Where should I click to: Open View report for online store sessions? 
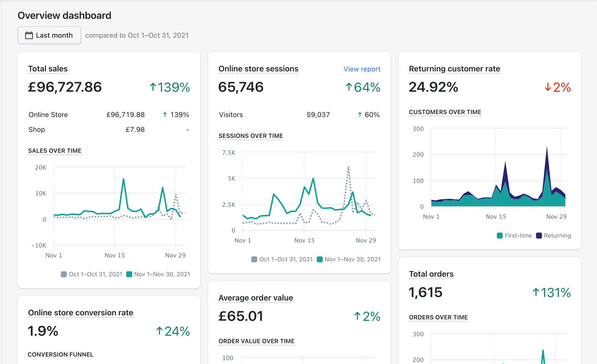(362, 69)
